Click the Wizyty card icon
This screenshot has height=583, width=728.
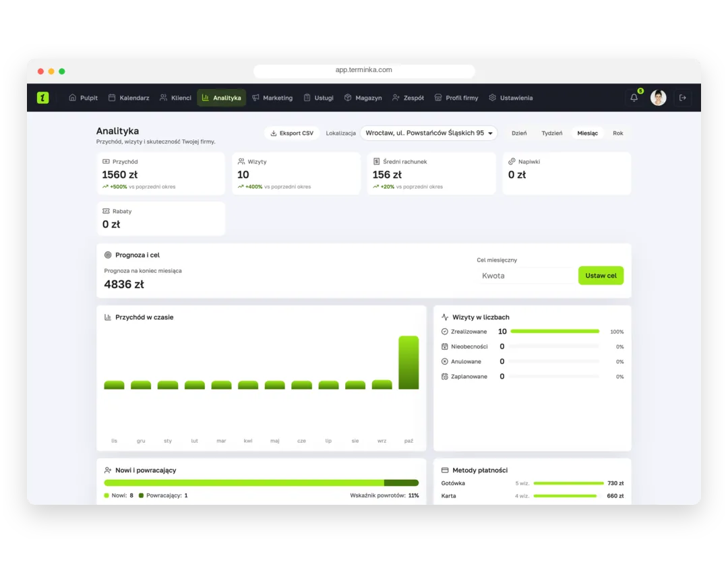(241, 162)
